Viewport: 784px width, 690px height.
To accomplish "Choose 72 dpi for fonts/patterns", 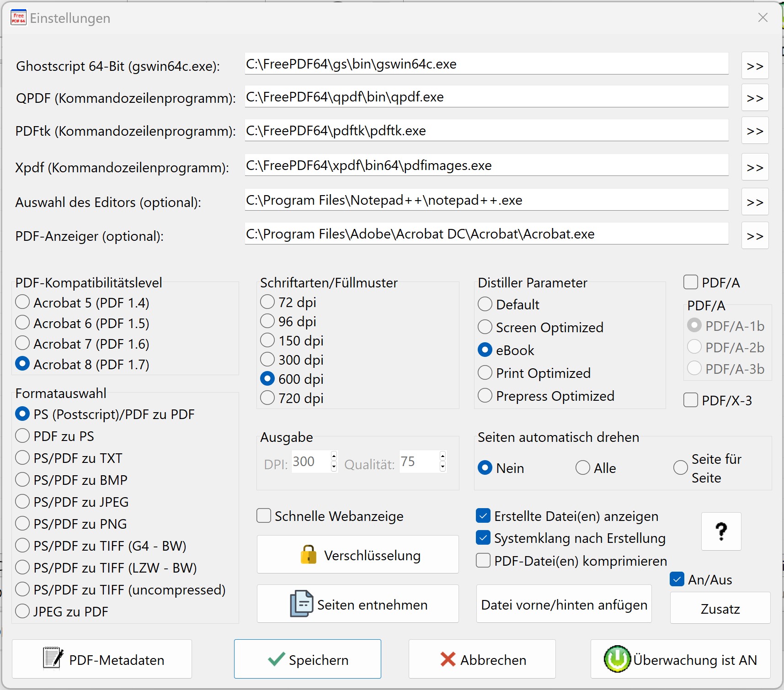I will click(x=288, y=302).
